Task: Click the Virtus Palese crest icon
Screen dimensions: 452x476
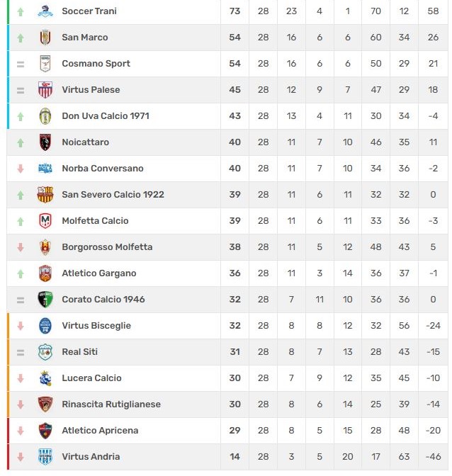Action: 45,90
